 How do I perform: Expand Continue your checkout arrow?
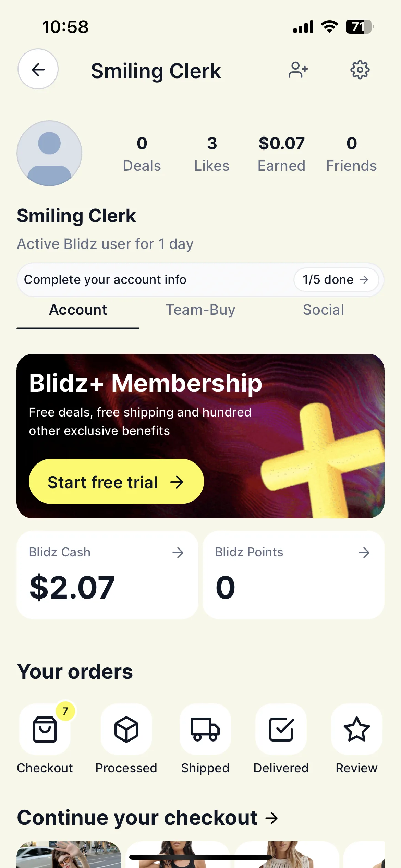coord(272,818)
